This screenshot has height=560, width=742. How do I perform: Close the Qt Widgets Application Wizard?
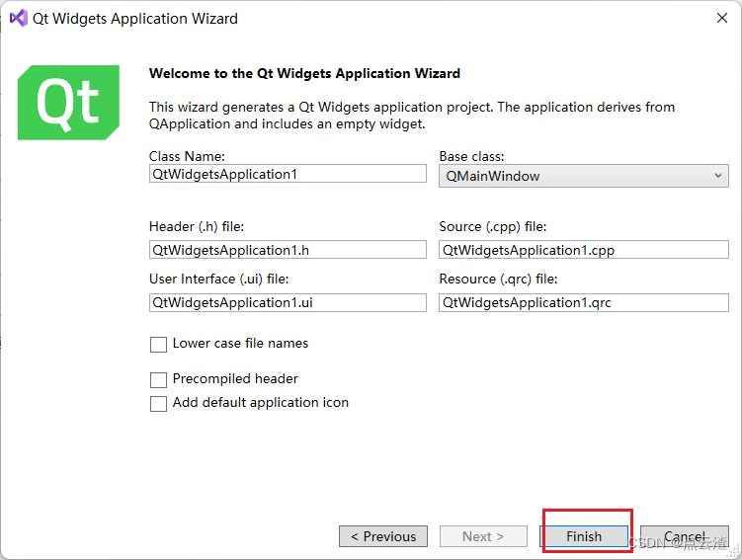tap(721, 18)
